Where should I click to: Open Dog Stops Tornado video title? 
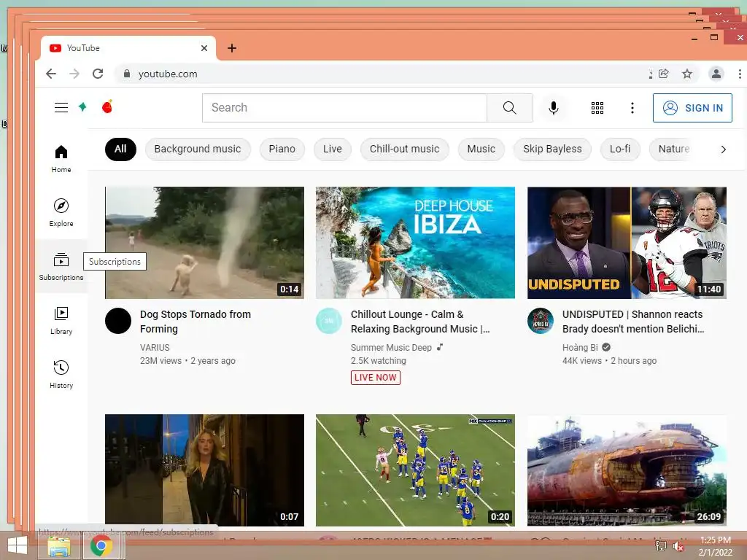click(x=196, y=322)
